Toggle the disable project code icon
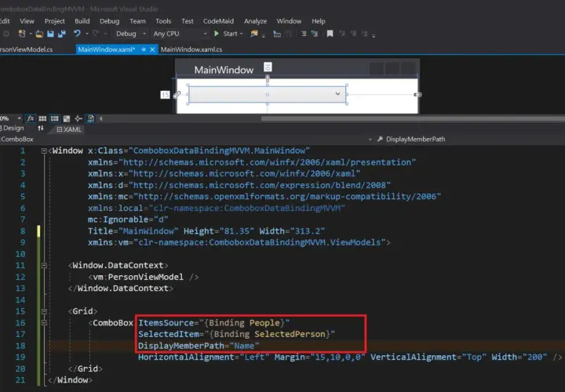Screen dimensions: 565x392 [x=90, y=118]
